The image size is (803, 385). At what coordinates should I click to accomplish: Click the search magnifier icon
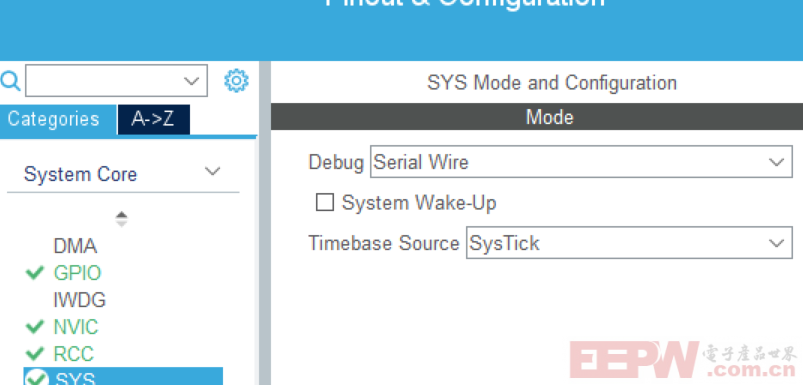tap(10, 81)
